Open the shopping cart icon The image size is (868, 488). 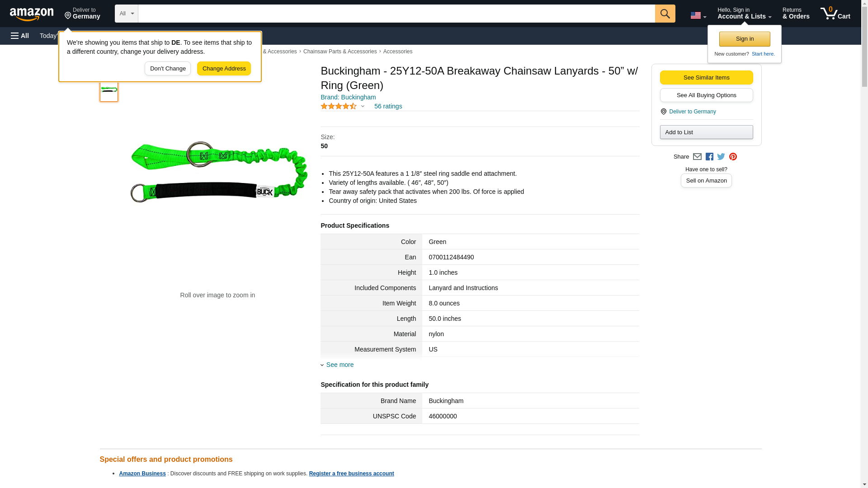(x=835, y=14)
